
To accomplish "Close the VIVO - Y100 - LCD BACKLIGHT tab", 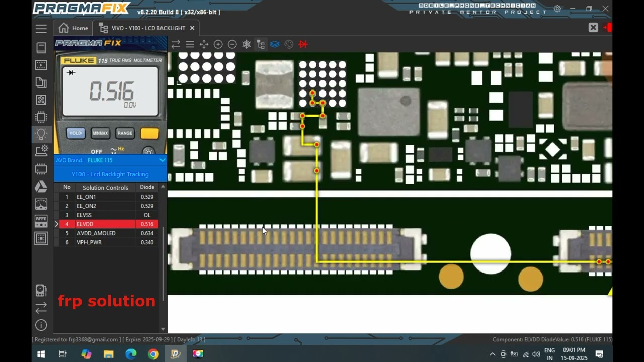I will point(192,28).
